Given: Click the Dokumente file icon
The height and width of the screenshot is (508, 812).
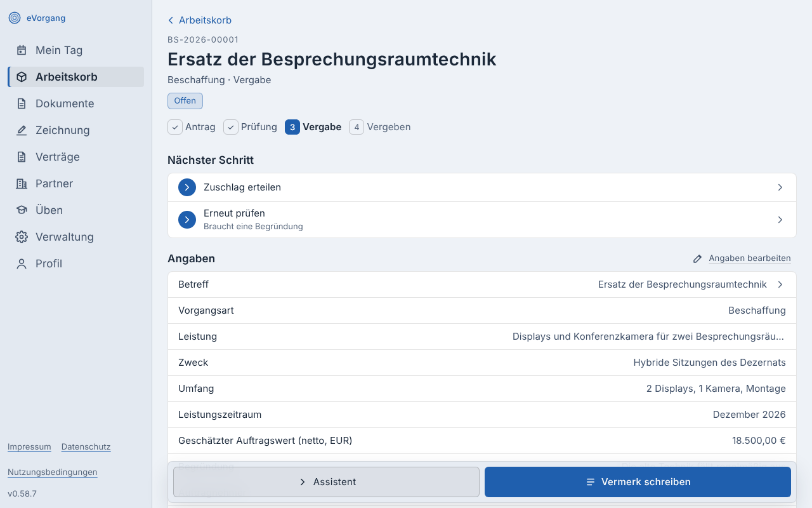Looking at the screenshot, I should click(x=22, y=104).
